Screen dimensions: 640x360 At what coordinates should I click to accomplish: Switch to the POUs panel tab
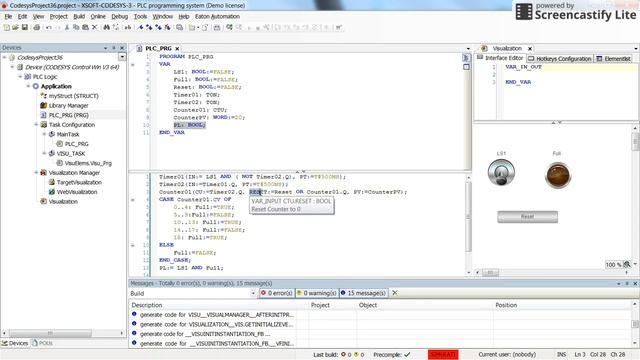tap(42, 343)
